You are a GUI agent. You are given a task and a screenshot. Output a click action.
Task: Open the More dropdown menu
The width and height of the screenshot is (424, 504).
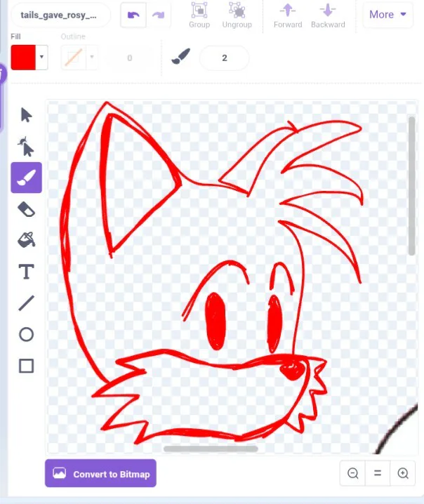387,15
